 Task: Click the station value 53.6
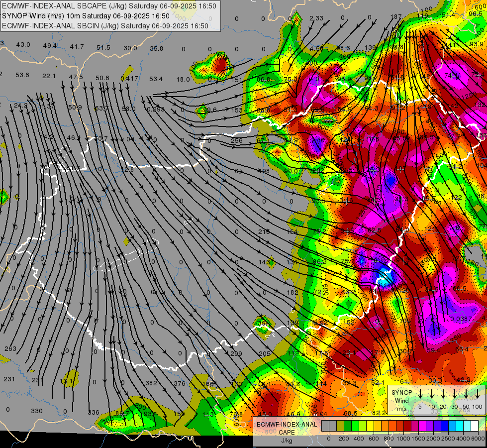point(22,75)
